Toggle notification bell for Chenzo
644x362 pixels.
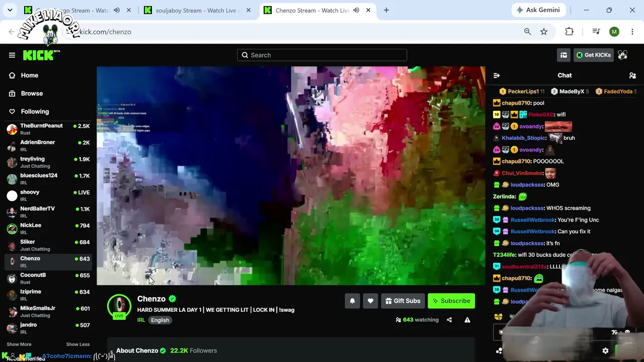[352, 301]
